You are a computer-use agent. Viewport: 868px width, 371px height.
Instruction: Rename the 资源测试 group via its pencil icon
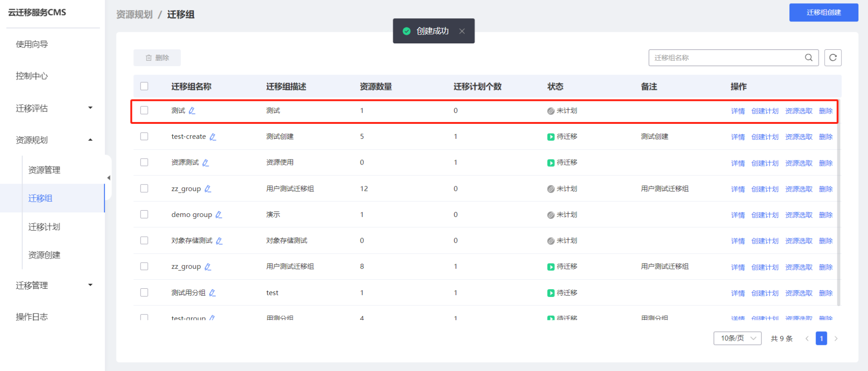[x=205, y=163]
